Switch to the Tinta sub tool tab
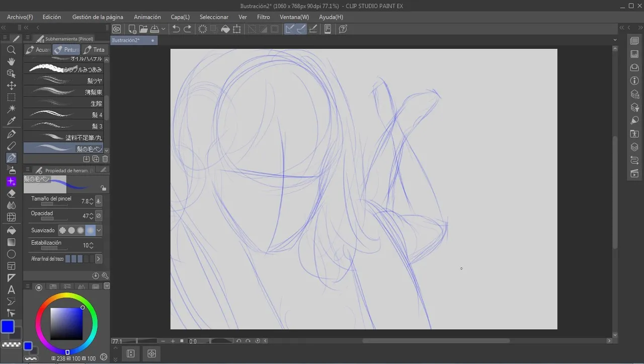 95,50
